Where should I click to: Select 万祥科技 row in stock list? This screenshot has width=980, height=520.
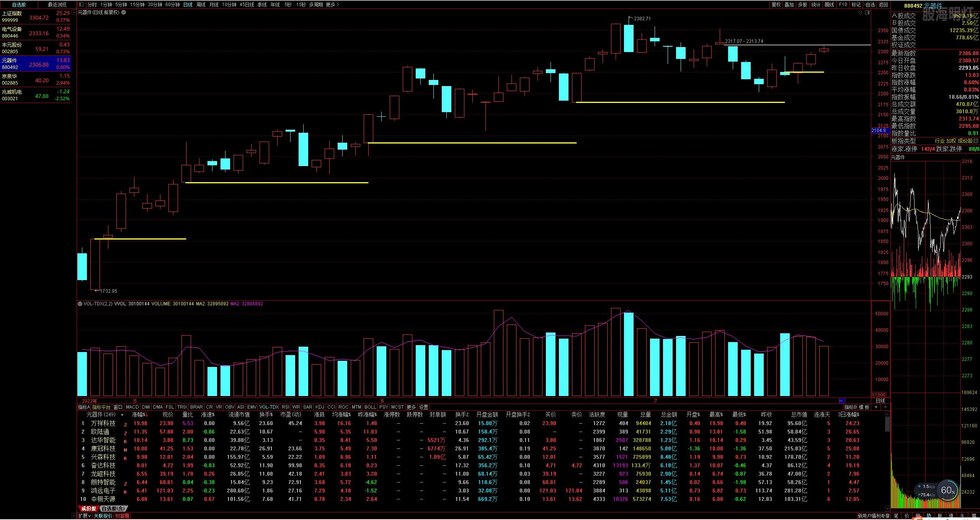coord(482,423)
